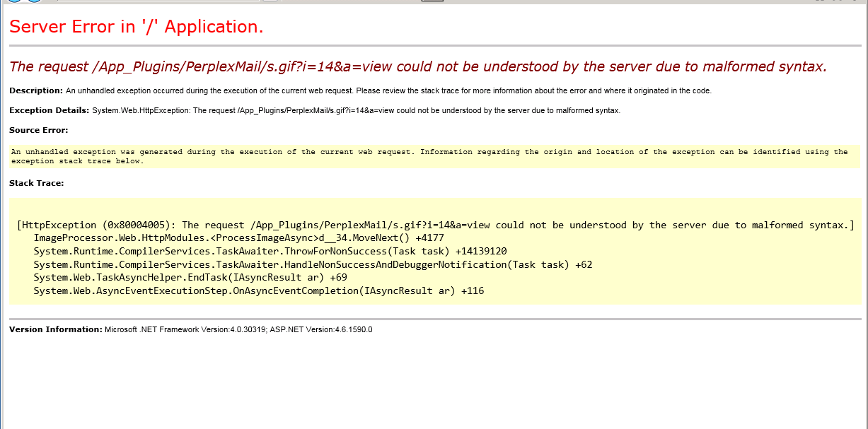Click the 'Source Error:' label
This screenshot has height=429, width=868.
tap(39, 130)
